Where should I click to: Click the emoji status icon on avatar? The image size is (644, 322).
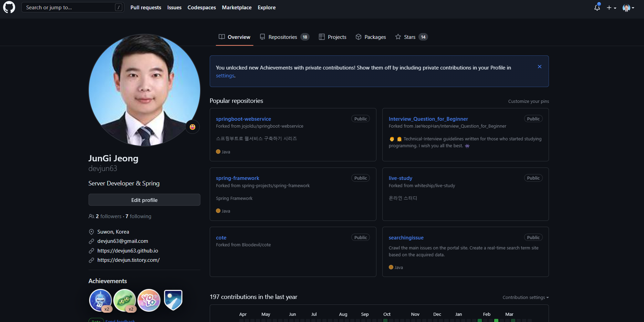(193, 127)
